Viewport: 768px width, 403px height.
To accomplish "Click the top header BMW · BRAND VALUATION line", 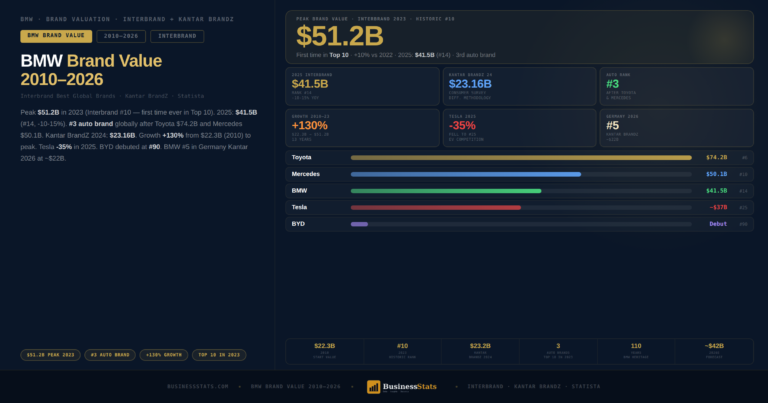I will pyautogui.click(x=127, y=20).
